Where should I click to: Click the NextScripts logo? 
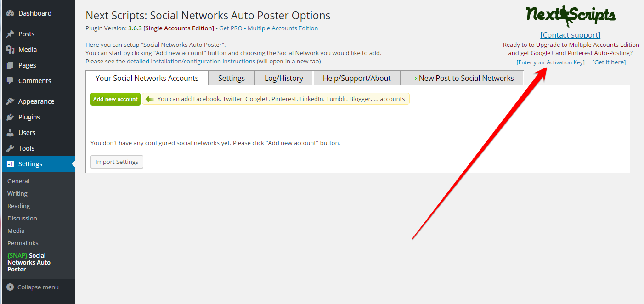(x=571, y=16)
